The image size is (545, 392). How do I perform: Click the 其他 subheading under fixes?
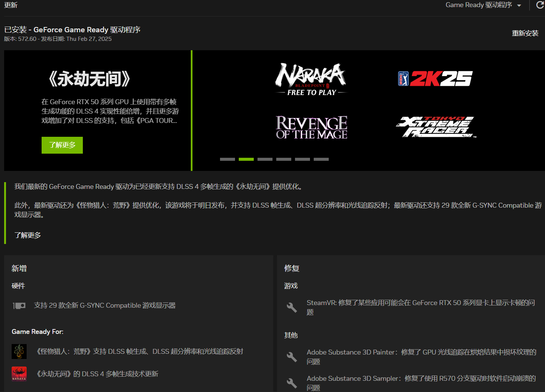[291, 335]
